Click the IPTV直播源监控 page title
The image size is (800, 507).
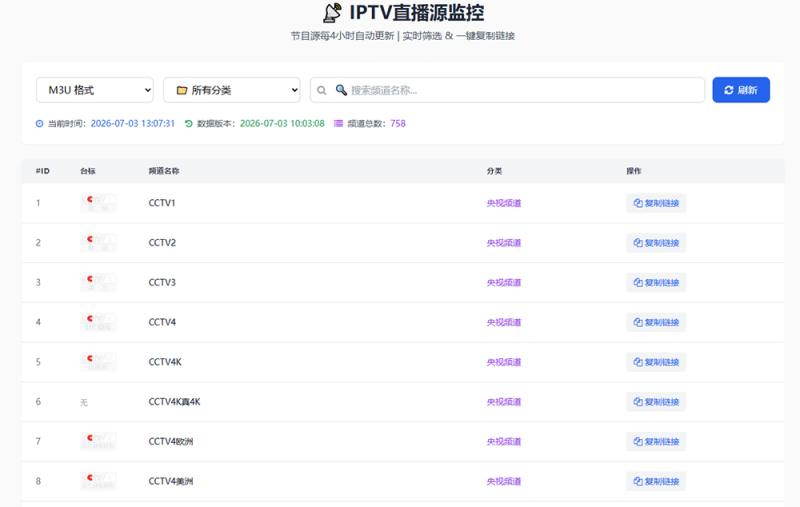point(417,13)
